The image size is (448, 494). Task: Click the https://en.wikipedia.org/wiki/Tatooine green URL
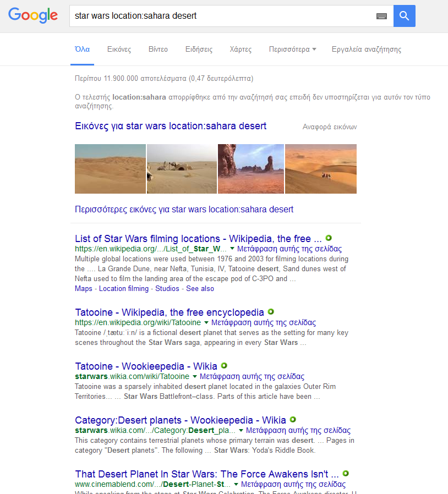point(138,322)
